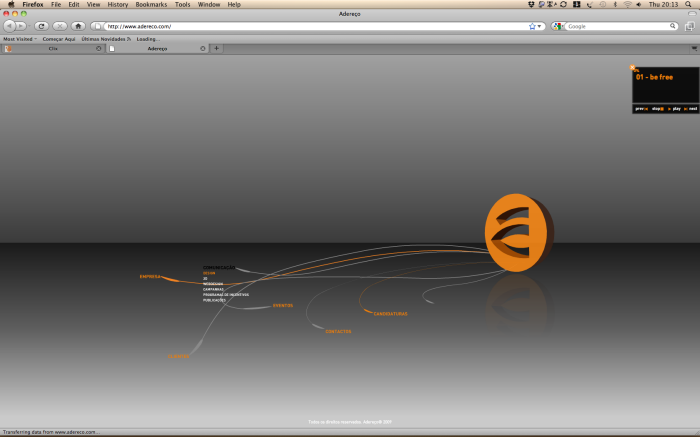This screenshot has height=437, width=700.
Task: Click the sync arrows menu bar icon
Action: pos(563,4)
